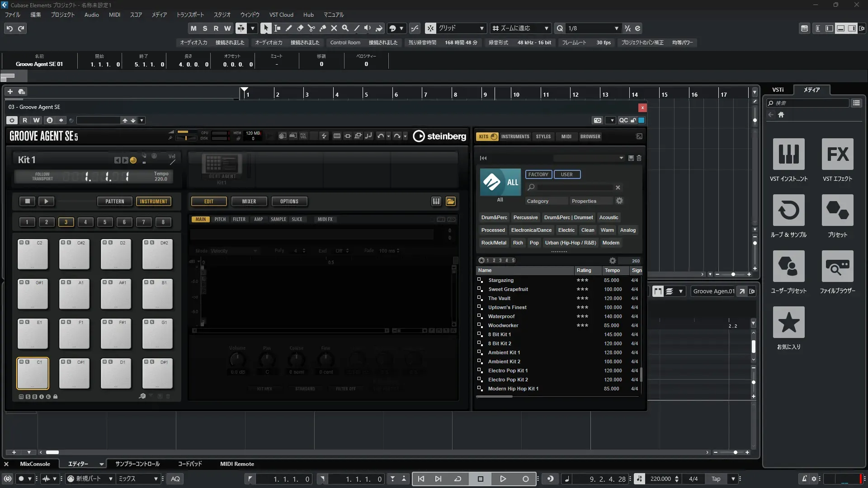868x488 pixels.
Task: Open the Mix record mode dropdown
Action: pos(156,479)
